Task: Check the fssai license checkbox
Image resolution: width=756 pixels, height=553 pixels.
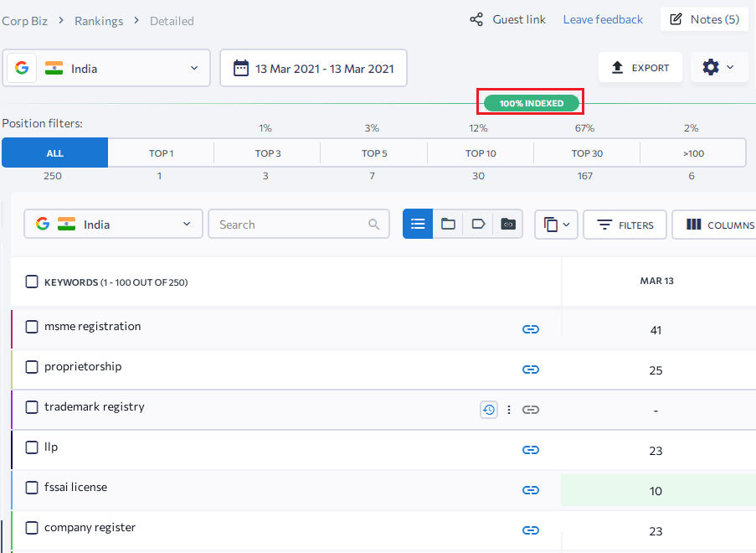Action: 32,488
